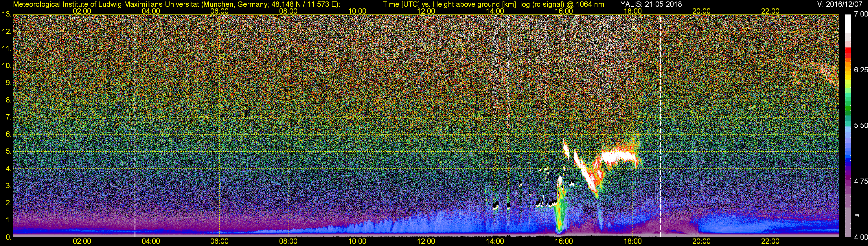Image resolution: width=868 pixels, height=246 pixels.
Task: Click the 8 km height axis label
Action: [x=8, y=100]
